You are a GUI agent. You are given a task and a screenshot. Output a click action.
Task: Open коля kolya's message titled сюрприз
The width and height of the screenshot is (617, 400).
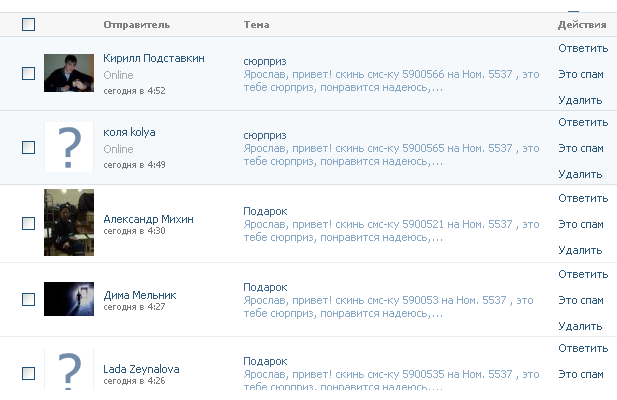point(265,135)
